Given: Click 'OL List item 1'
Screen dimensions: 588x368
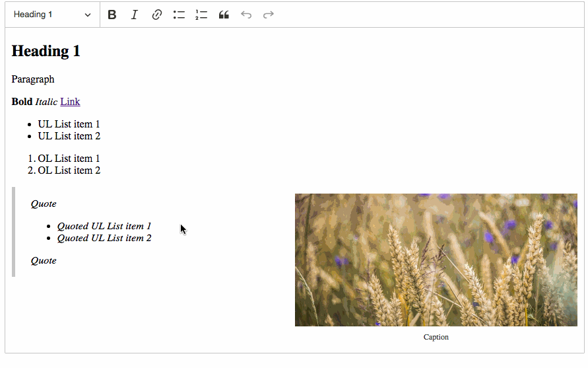Looking at the screenshot, I should point(69,159).
